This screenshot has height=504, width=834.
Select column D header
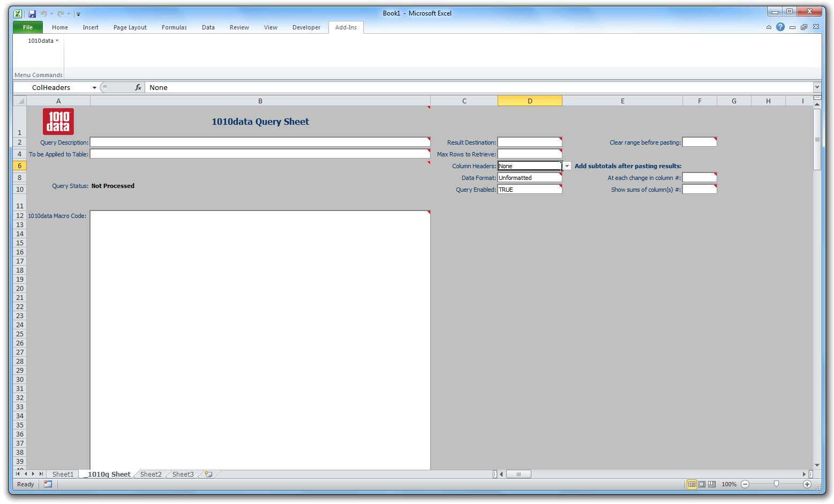point(530,101)
